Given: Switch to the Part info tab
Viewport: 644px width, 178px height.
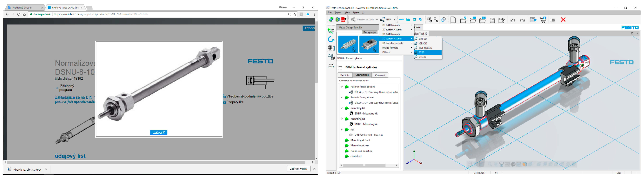Looking at the screenshot, I should pos(345,75).
